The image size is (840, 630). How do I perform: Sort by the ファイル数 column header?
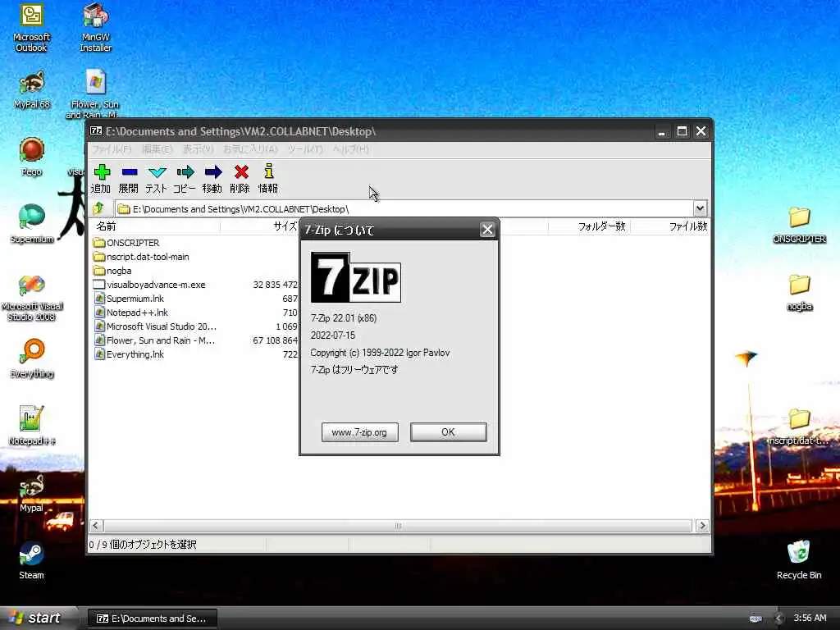click(x=671, y=226)
